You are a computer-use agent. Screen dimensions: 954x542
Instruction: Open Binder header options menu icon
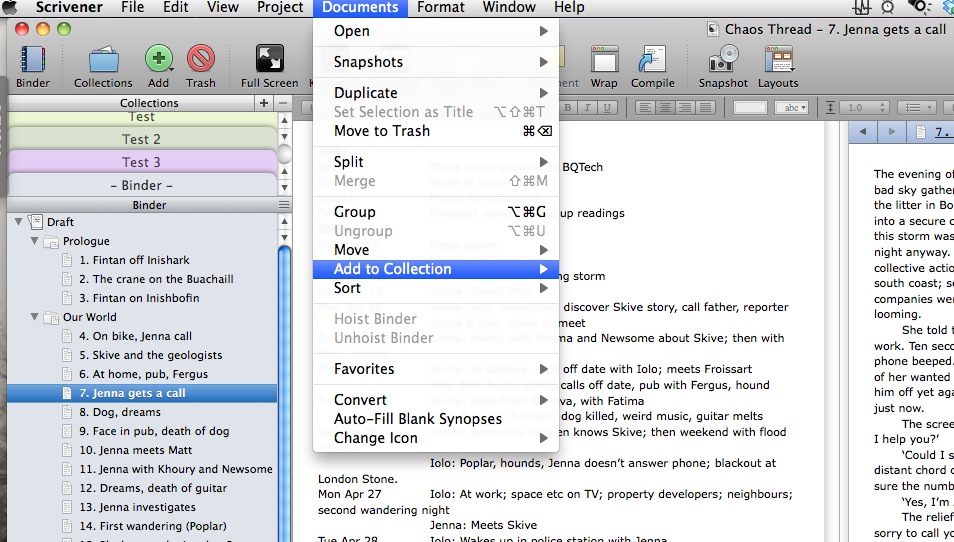(284, 205)
